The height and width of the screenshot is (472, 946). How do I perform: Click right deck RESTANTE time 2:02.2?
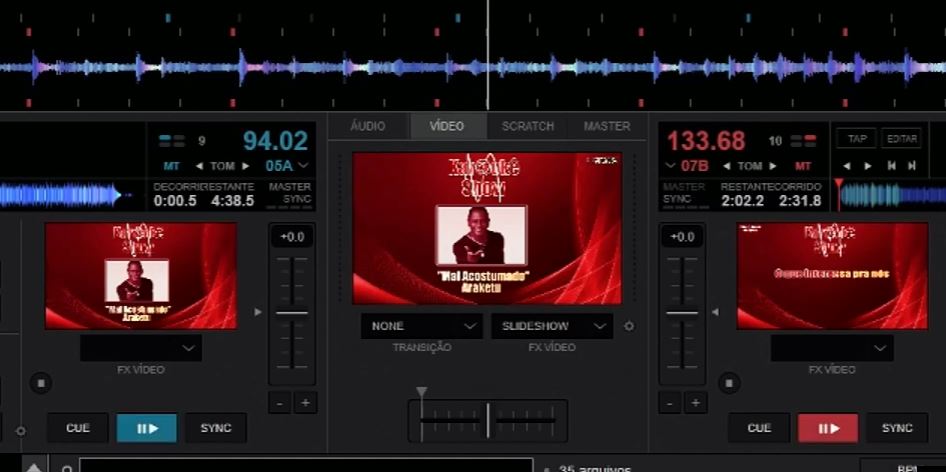742,201
